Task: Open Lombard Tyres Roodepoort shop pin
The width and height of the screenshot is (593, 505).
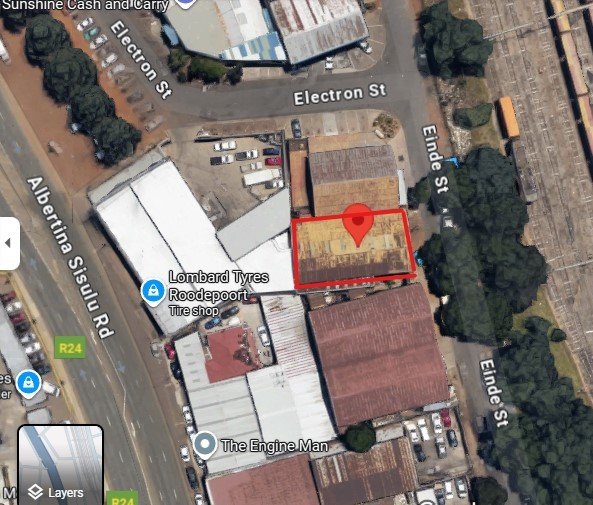Action: coord(153,293)
